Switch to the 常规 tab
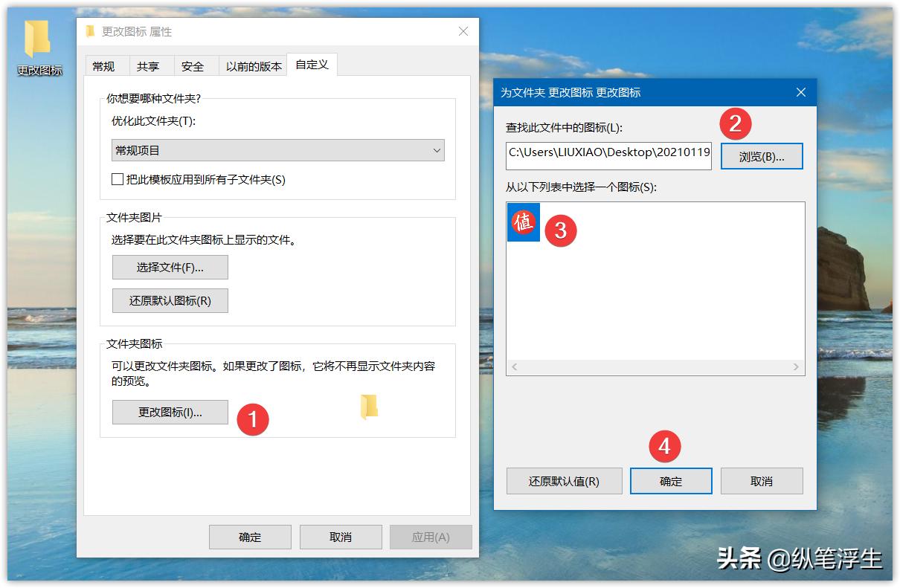Image resolution: width=900 pixels, height=588 pixels. click(x=105, y=65)
